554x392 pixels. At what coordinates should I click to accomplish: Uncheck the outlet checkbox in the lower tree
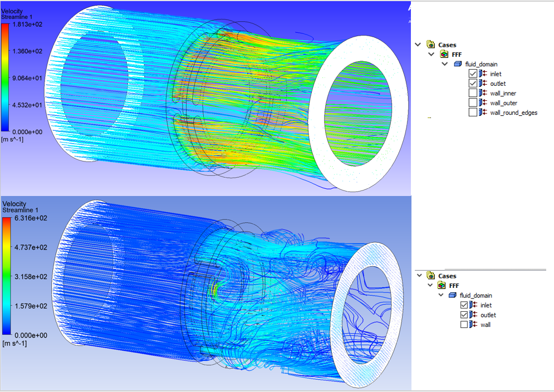pyautogui.click(x=464, y=315)
